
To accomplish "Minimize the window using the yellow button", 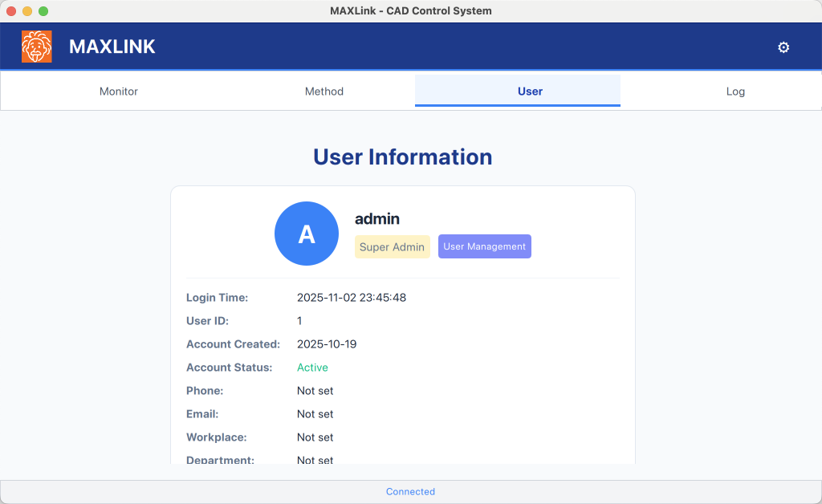I will tap(27, 11).
